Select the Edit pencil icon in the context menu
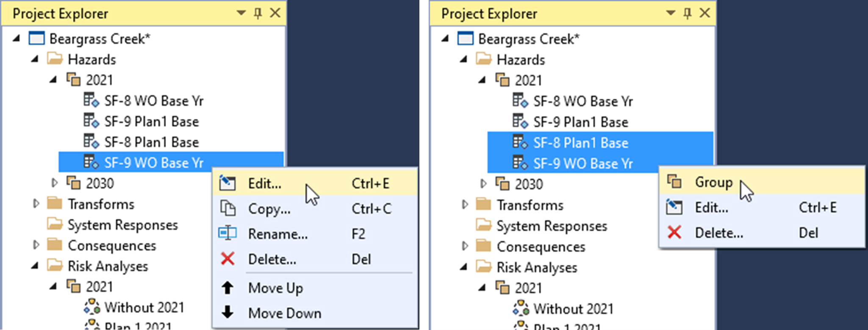 coord(228,183)
